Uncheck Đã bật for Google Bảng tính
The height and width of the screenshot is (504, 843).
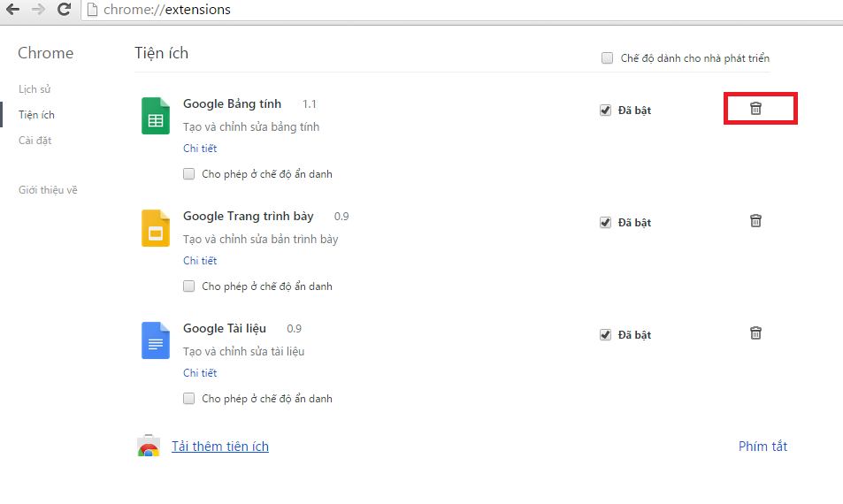click(605, 111)
